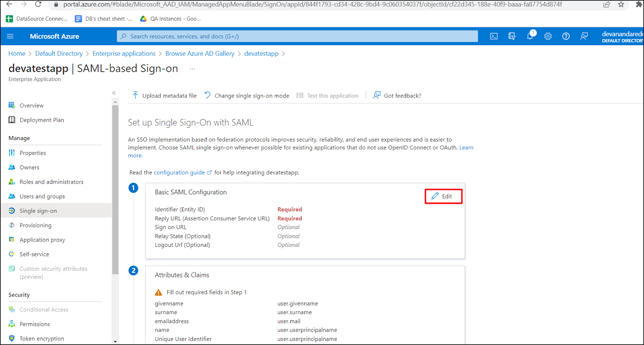
Task: Click Upload metadata file
Action: 164,96
